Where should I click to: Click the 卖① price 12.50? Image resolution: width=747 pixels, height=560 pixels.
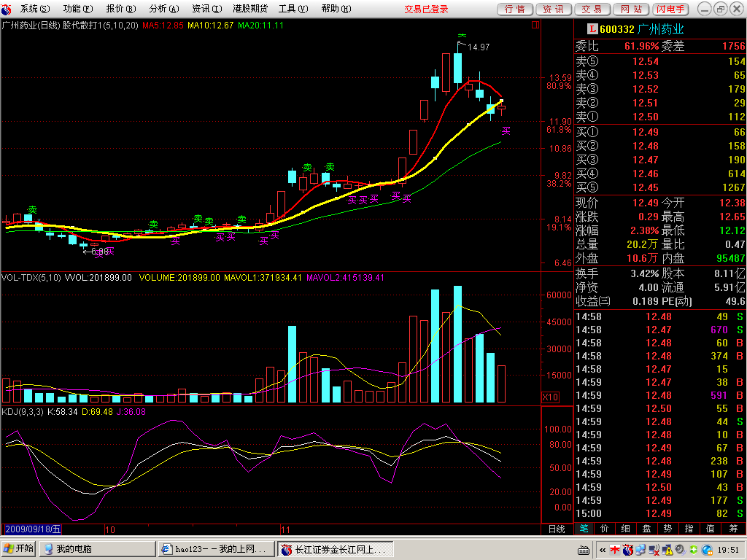[646, 117]
